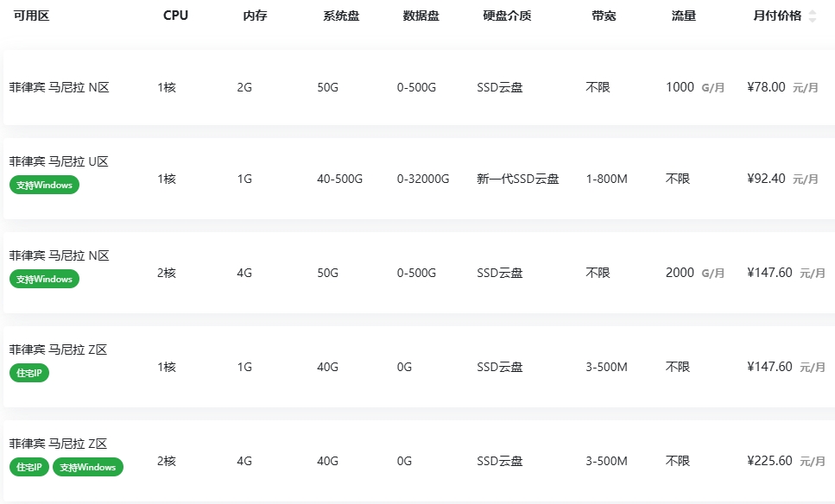Click the 硬盘介质 column header
Screen dimensions: 835x504
[x=507, y=16]
